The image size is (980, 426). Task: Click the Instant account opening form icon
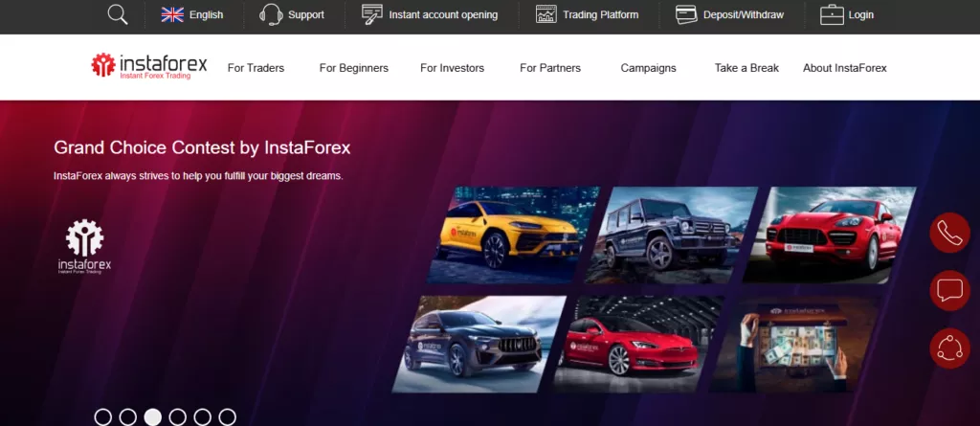372,14
